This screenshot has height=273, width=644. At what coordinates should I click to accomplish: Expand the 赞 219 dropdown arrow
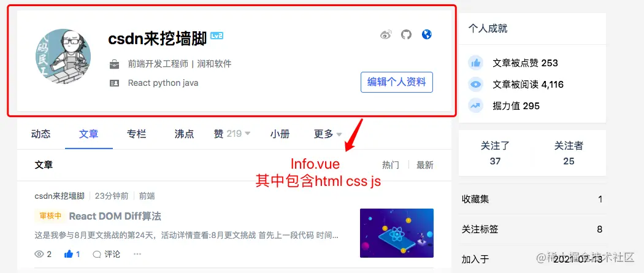248,134
